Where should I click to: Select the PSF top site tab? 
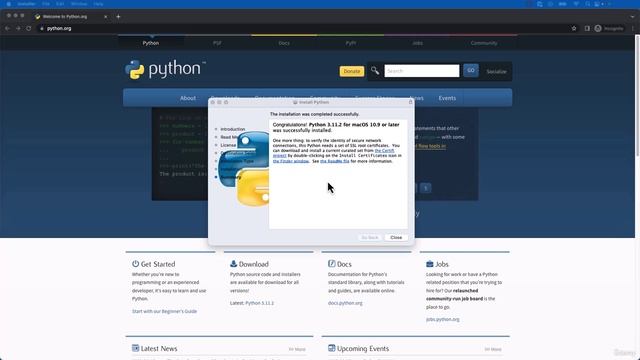[217, 43]
